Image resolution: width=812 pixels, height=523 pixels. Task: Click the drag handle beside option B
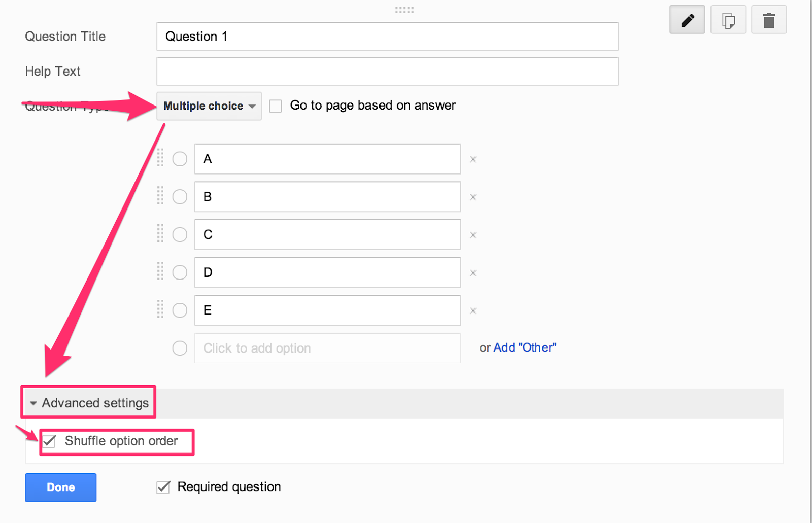tap(160, 196)
